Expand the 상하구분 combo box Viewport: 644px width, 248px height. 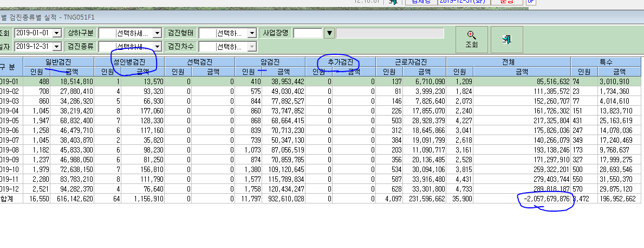[x=130, y=33]
